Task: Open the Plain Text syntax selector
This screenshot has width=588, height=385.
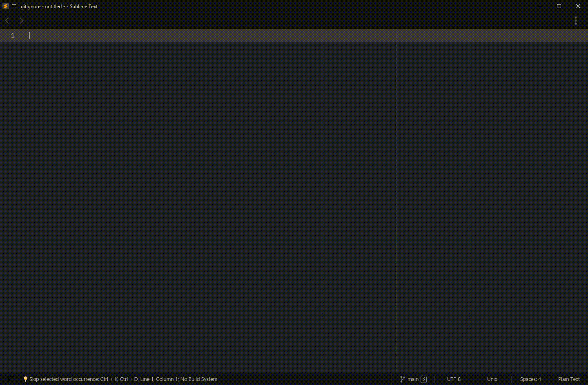Action: tap(569, 379)
